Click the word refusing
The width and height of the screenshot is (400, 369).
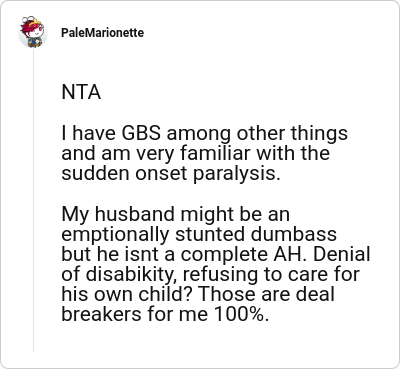coord(219,275)
